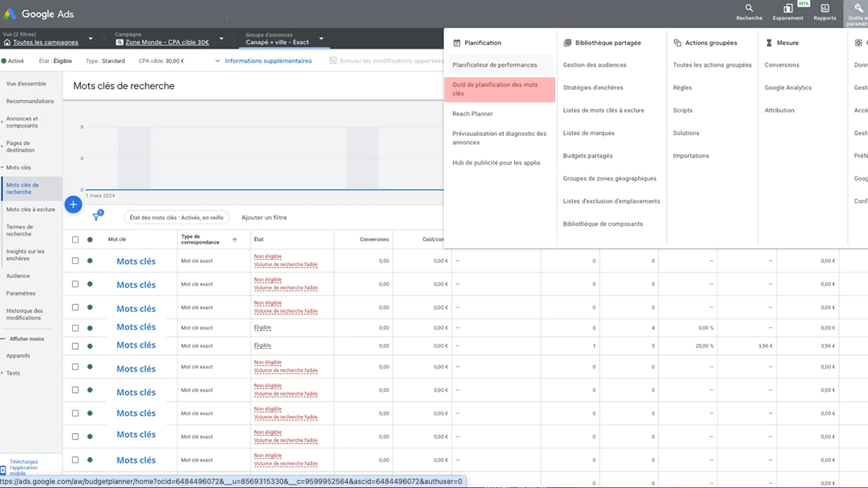Open the Groupe d'annonces dropdown arrow

point(321,39)
